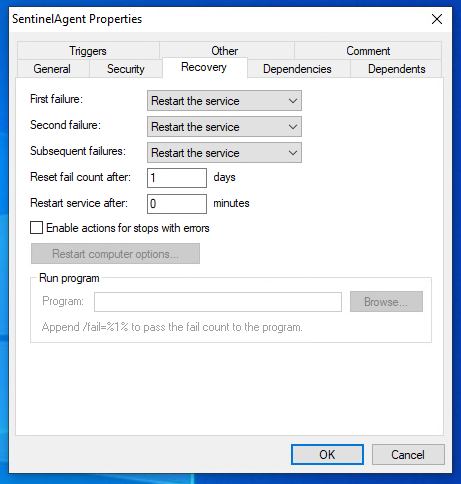Open the Second failure action dropdown
Image resolution: width=461 pixels, height=484 pixels.
pyautogui.click(x=224, y=127)
